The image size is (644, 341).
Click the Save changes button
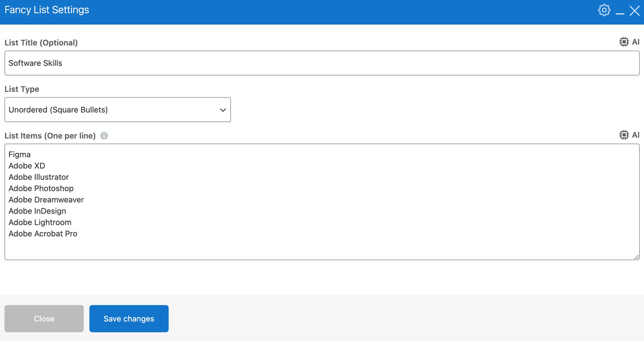tap(129, 319)
